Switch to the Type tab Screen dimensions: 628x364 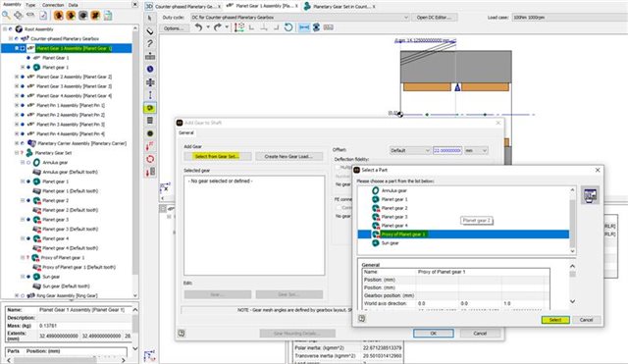(30, 5)
